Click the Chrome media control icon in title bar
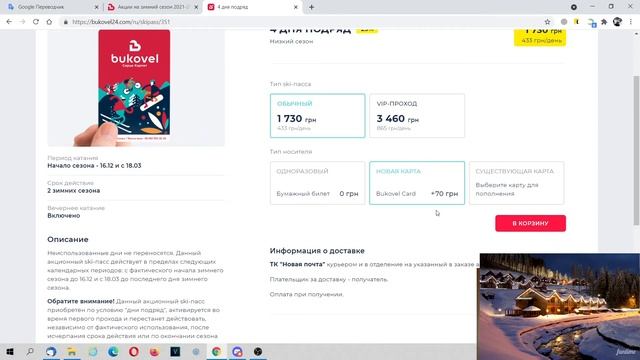 pyautogui.click(x=573, y=7)
